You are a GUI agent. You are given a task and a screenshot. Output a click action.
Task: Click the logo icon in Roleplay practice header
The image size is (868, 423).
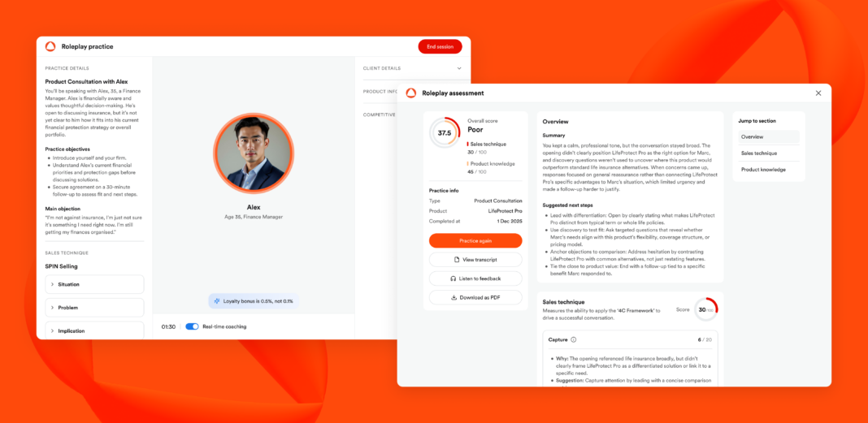pos(50,46)
